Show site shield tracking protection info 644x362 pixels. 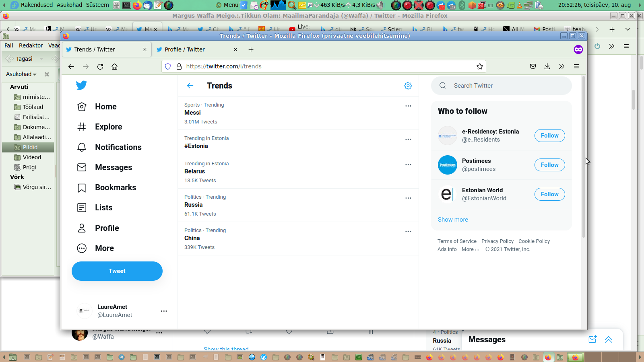[168, 66]
